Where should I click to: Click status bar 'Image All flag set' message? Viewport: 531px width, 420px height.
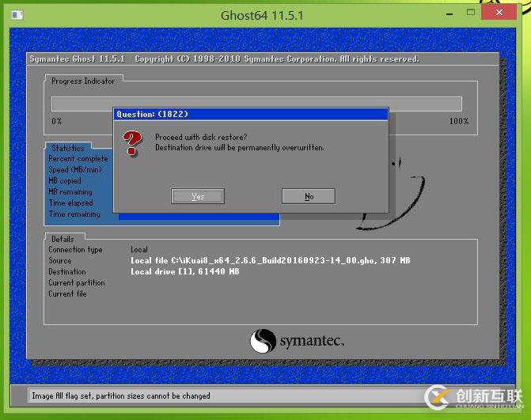(x=121, y=395)
